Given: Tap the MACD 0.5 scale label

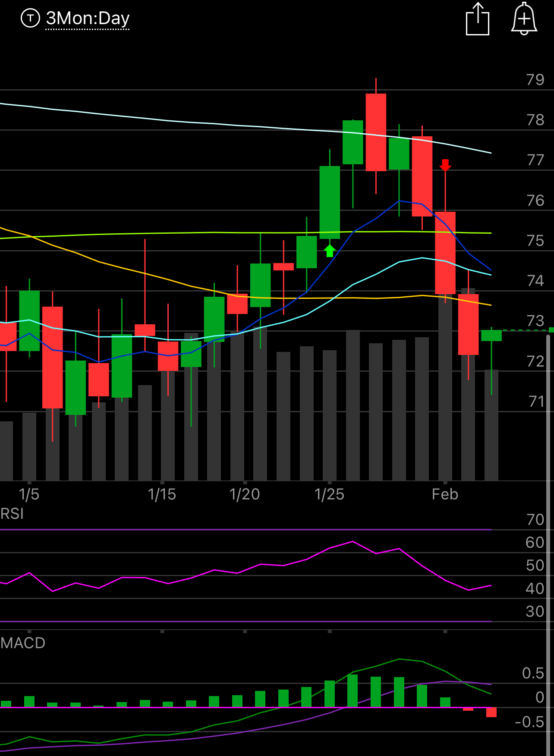Looking at the screenshot, I should pyautogui.click(x=533, y=673).
